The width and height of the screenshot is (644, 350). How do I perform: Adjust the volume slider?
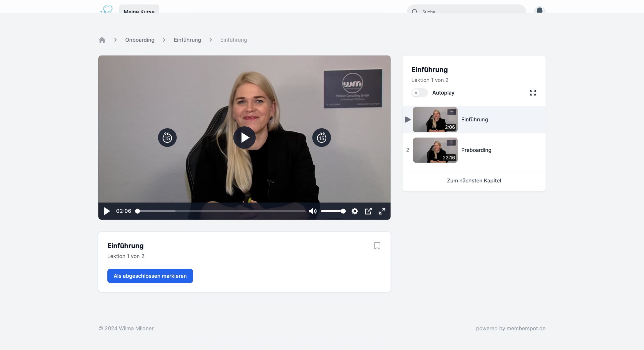pos(333,211)
